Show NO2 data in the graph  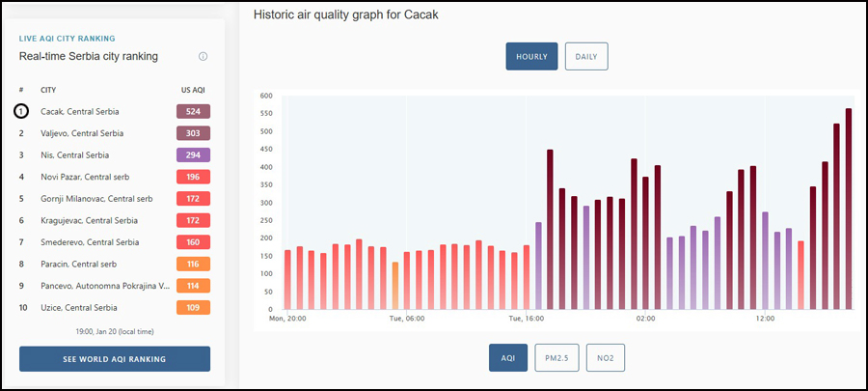click(x=606, y=358)
